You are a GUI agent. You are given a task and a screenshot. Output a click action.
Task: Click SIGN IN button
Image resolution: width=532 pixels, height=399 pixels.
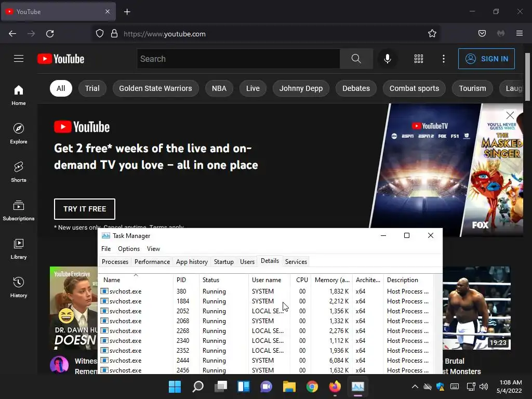pyautogui.click(x=486, y=59)
